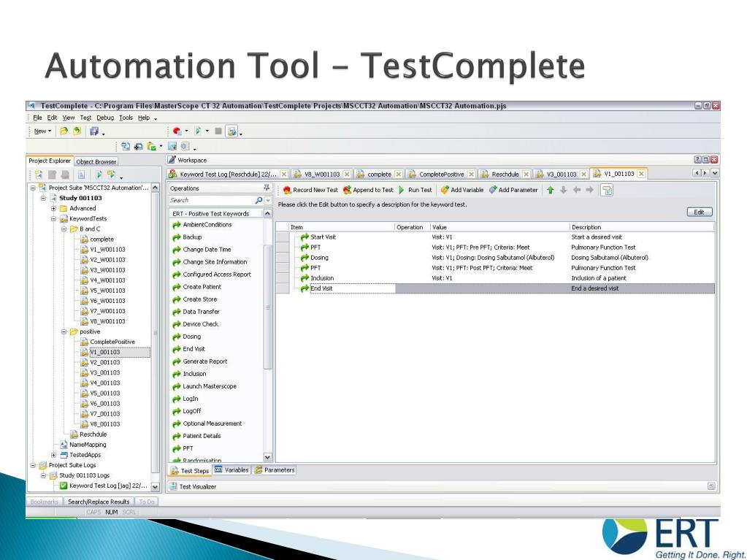Open the New dropdown in toolbar
Image resolution: width=747 pixels, height=560 pixels.
(42, 131)
